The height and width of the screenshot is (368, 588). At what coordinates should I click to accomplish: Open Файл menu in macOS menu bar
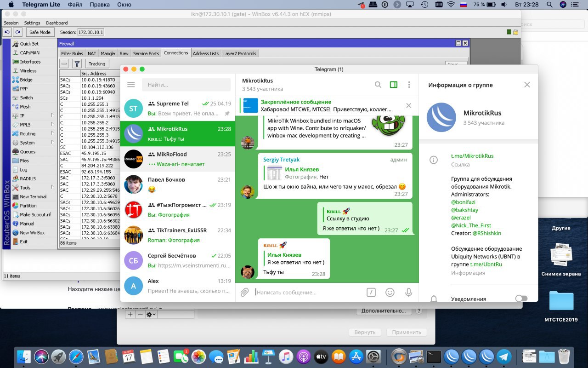[75, 5]
